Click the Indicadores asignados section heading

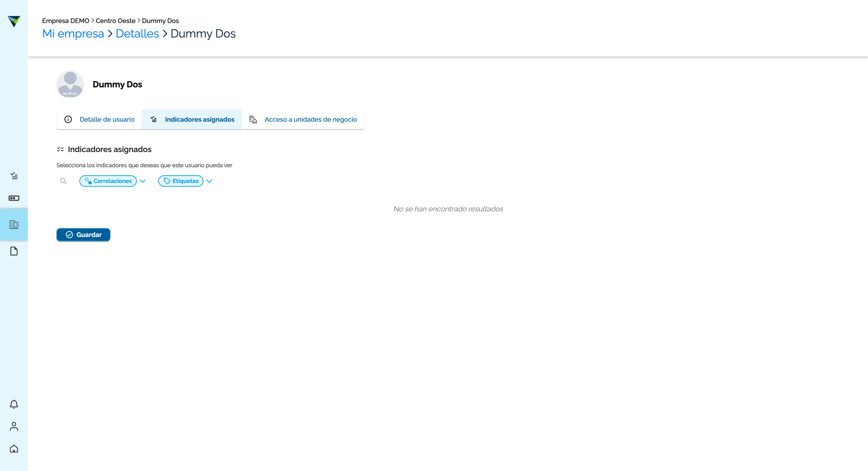(x=109, y=150)
